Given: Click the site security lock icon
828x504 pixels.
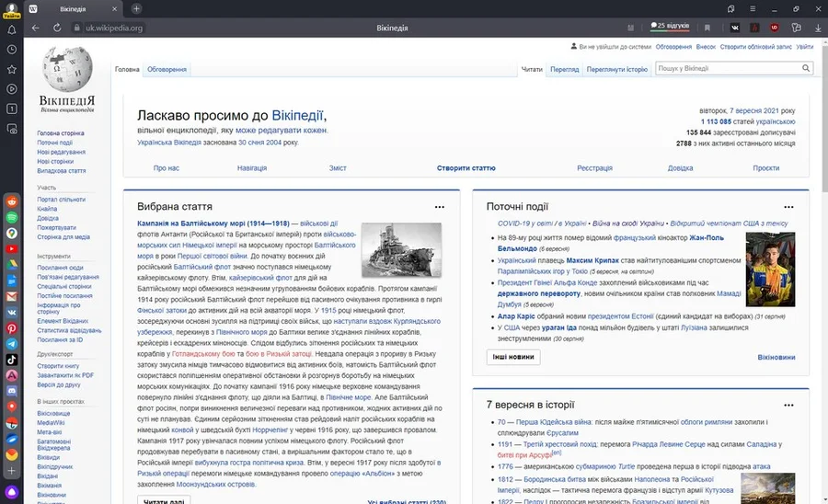Looking at the screenshot, I should click(76, 28).
